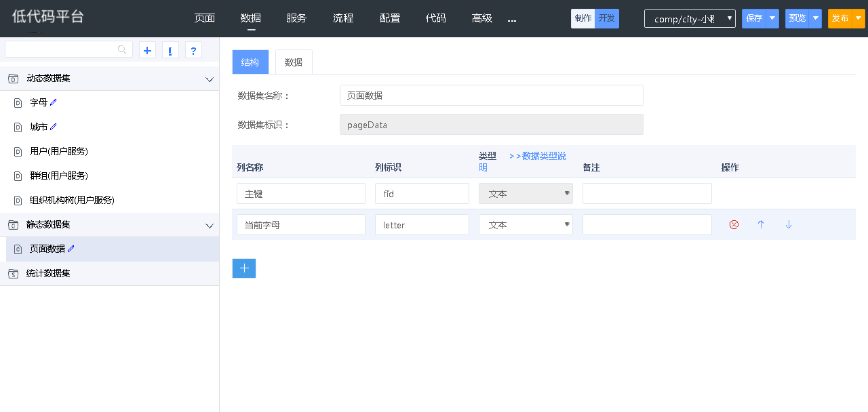This screenshot has width=868, height=412.
Task: Open the comp/city project dropdown
Action: [690, 19]
